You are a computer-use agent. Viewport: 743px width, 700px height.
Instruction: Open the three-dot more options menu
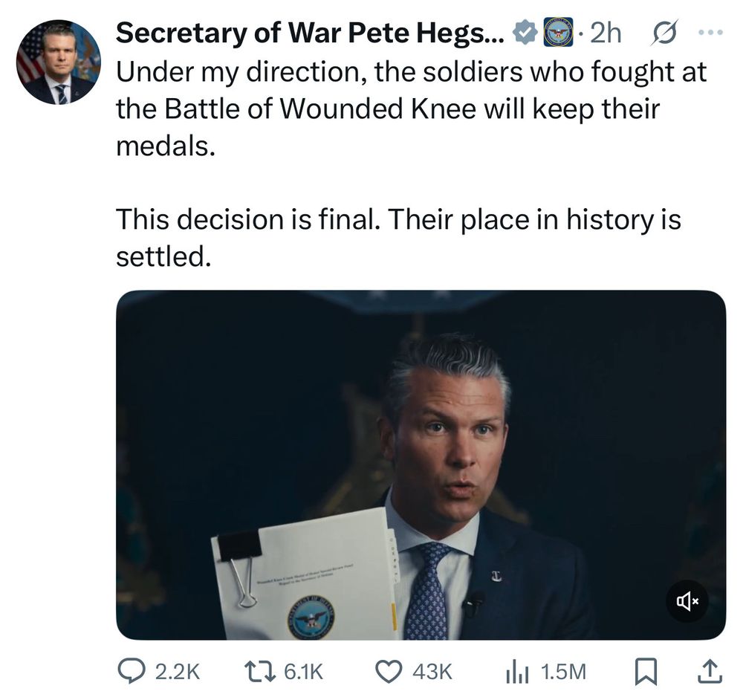[710, 33]
